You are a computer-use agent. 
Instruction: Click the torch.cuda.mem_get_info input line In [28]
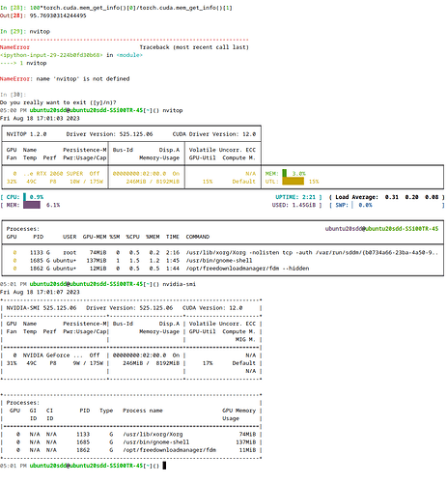(x=116, y=8)
